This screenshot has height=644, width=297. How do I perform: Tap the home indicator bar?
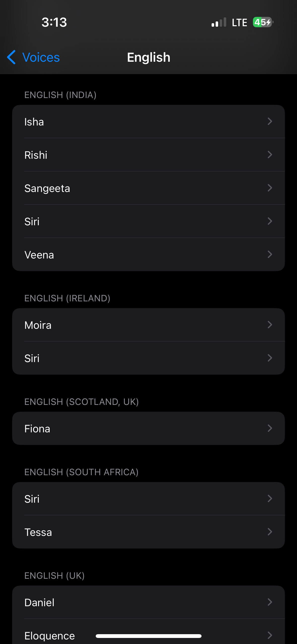(148, 636)
